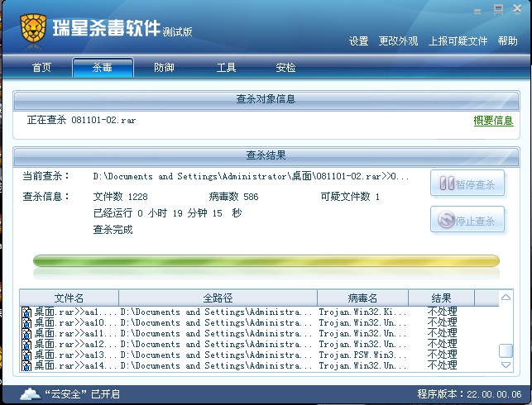Click file icon of 桌面.rar>>aa11 row
This screenshot has height=405, width=532.
[26, 333]
